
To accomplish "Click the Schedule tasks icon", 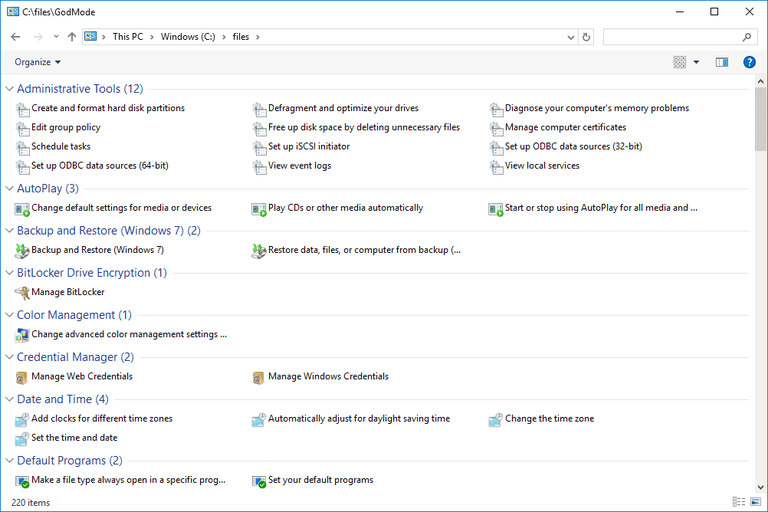I will tap(22, 147).
